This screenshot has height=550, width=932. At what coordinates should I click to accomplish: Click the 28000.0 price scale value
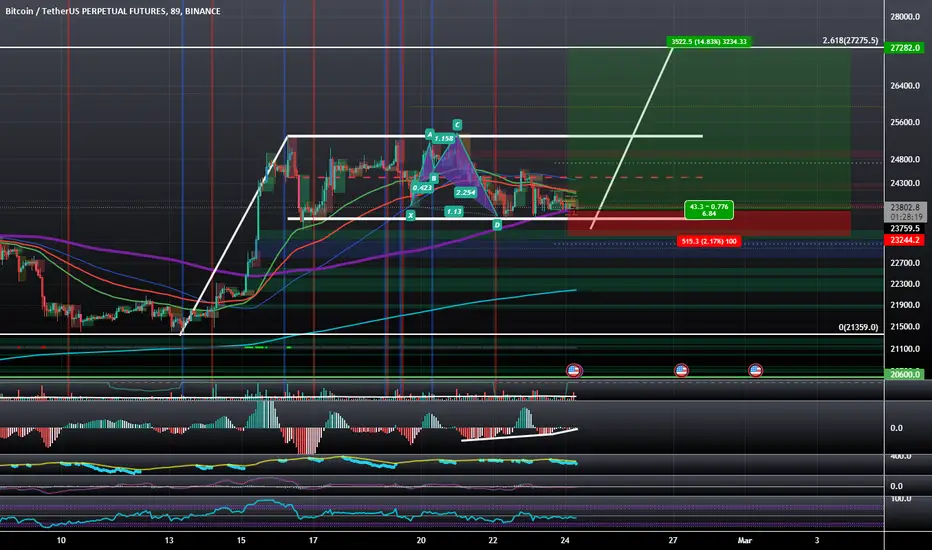click(905, 17)
